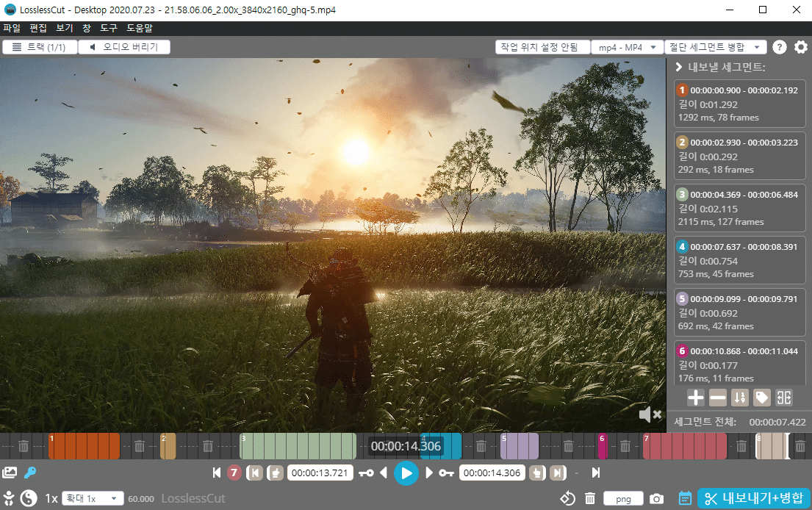This screenshot has height=510, width=812.
Task: Add a new segment with the plus icon
Action: tap(695, 398)
